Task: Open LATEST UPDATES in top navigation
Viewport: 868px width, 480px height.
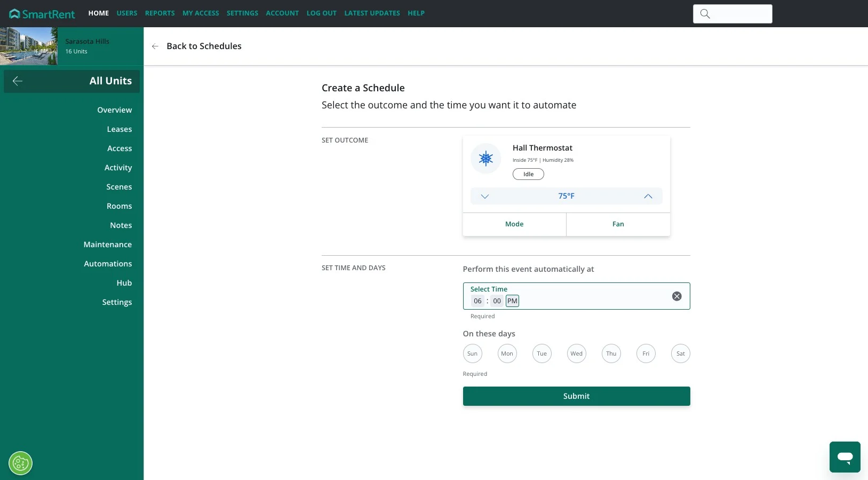Action: click(372, 13)
